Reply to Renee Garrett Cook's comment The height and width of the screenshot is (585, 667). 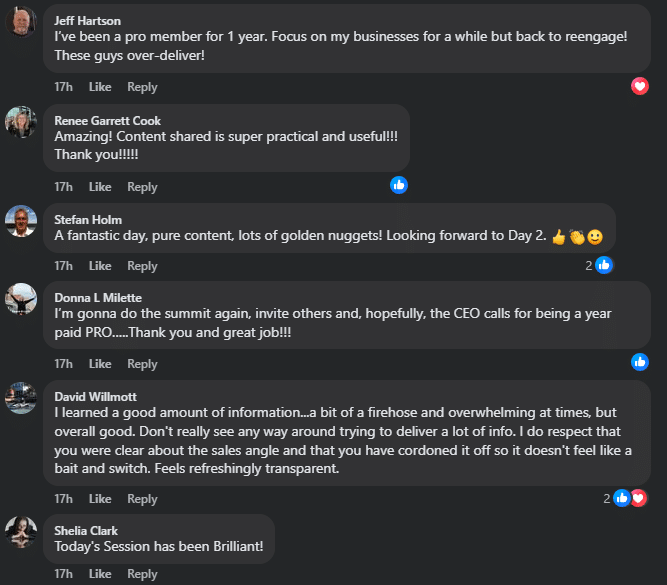[142, 187]
